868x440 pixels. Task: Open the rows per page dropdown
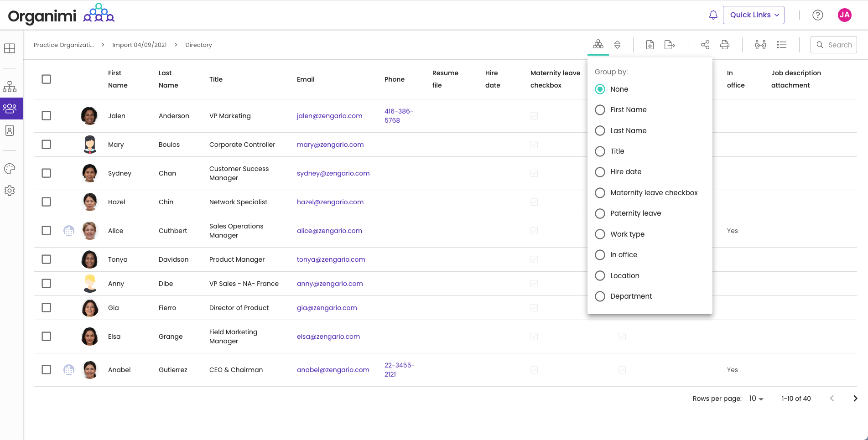coord(756,399)
